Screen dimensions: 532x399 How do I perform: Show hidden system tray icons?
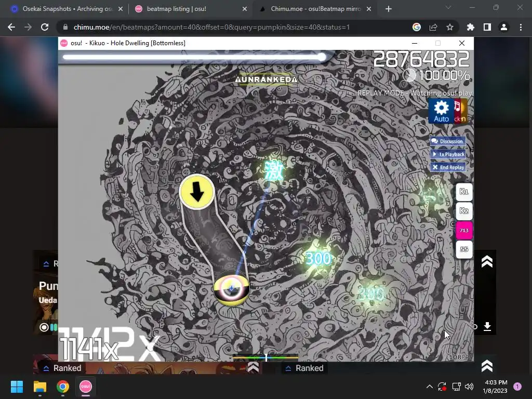pos(429,387)
